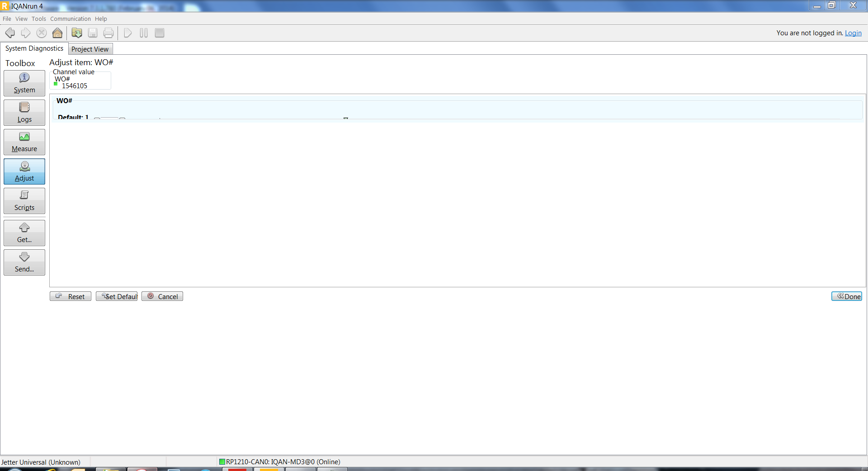Click Done to finish adjusting
This screenshot has width=868, height=471.
(x=847, y=296)
